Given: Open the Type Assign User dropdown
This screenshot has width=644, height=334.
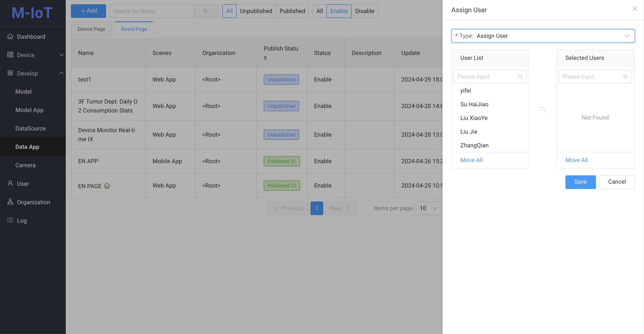Looking at the screenshot, I should (x=543, y=36).
